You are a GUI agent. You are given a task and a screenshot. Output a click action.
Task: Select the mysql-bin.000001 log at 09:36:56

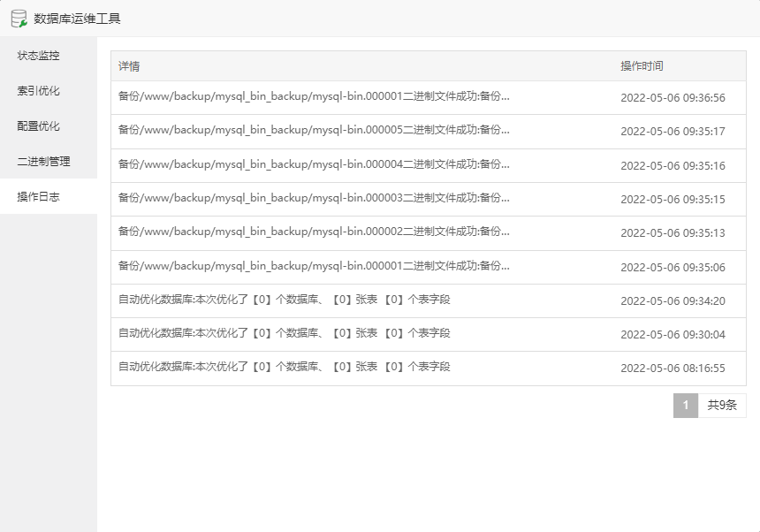point(429,97)
